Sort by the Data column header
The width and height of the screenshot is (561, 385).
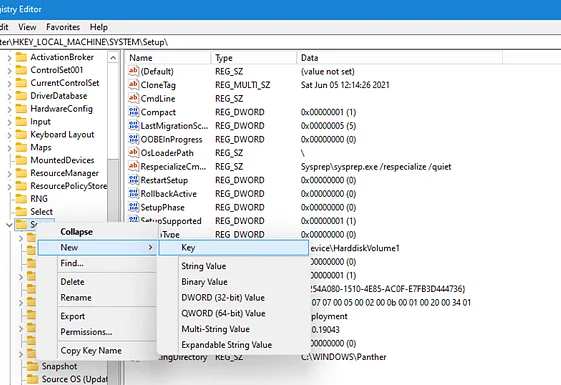[399, 58]
